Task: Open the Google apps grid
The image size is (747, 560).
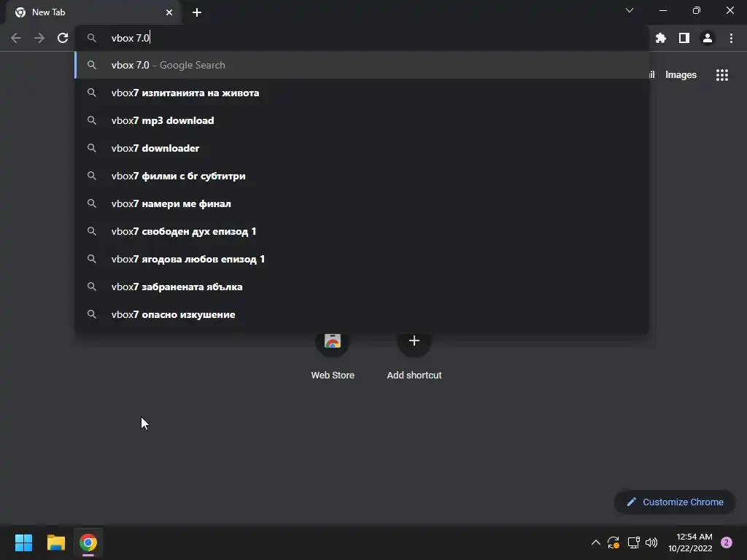Action: (x=721, y=75)
